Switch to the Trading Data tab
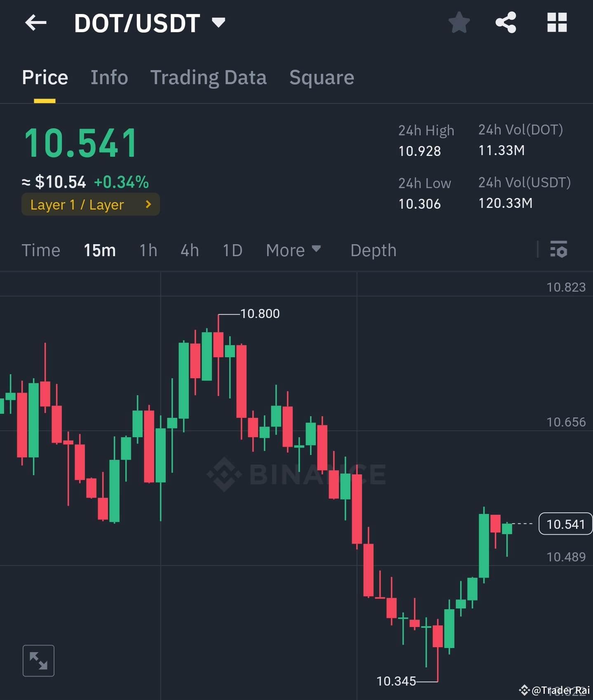This screenshot has width=593, height=700. click(x=209, y=77)
